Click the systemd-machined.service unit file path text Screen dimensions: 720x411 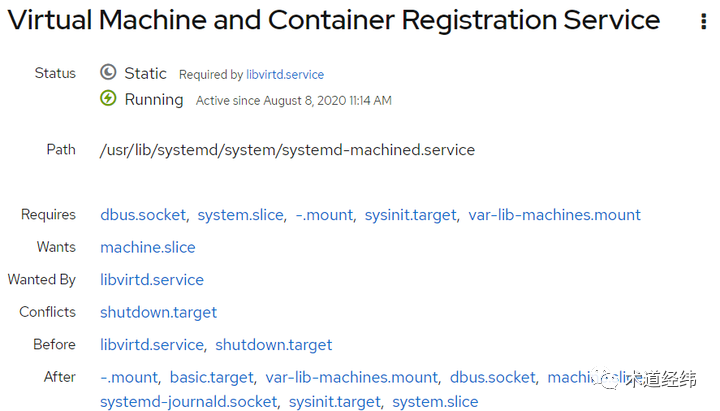[287, 150]
